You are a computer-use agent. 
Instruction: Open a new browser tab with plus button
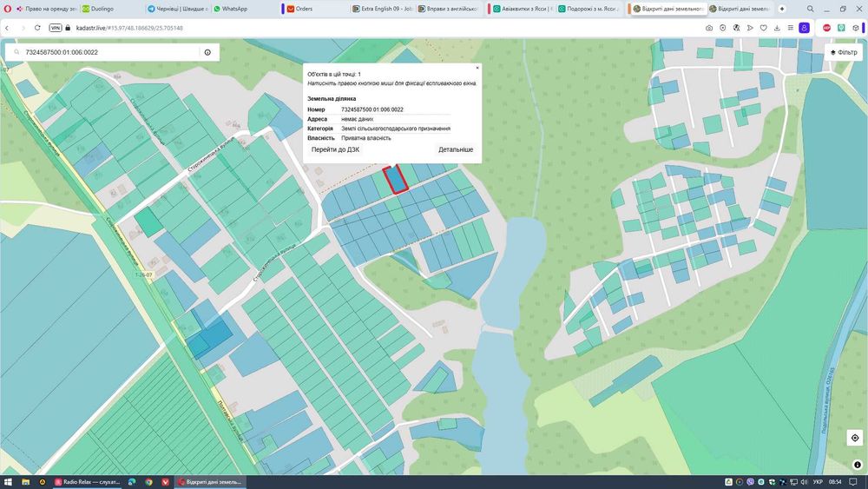782,9
